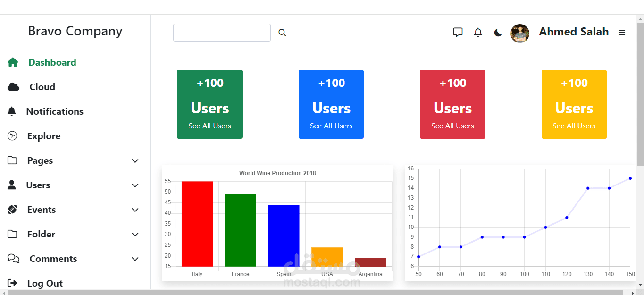The image size is (644, 295).
Task: Expand the Events submenu chevron
Action: click(x=135, y=210)
